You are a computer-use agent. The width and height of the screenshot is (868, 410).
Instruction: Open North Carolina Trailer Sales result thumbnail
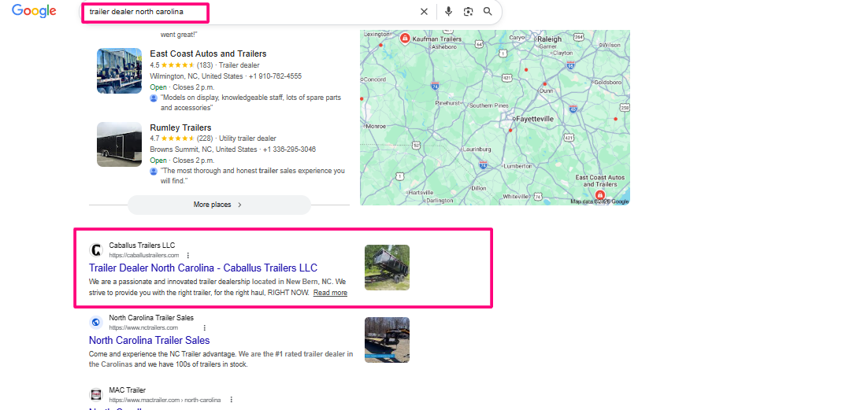coord(387,340)
